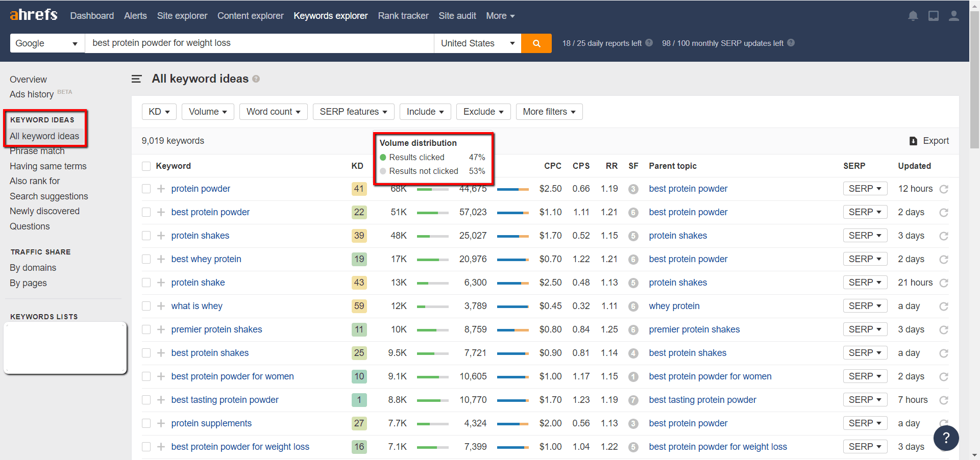Open the Content explorer nav item
This screenshot has height=460, width=980.
pos(251,16)
